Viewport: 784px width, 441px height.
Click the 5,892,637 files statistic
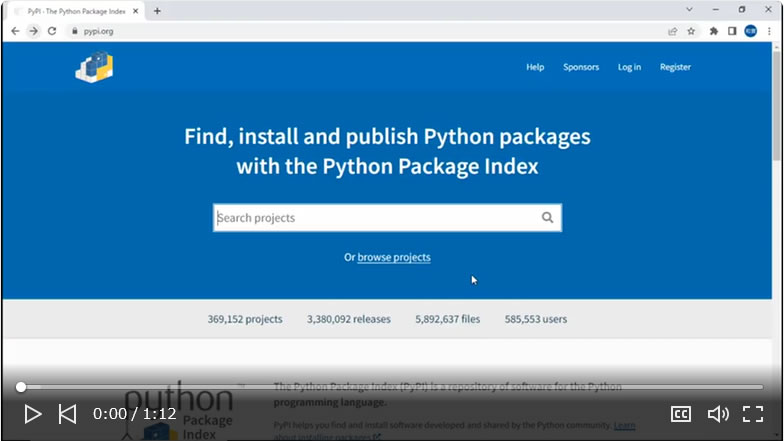coord(448,319)
